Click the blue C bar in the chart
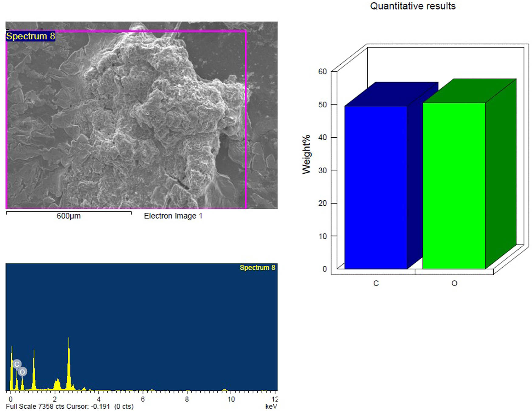This screenshot has height=411, width=532. [x=376, y=187]
